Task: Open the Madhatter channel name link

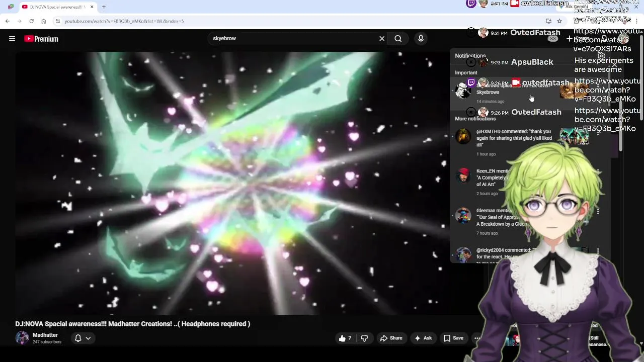Action: 45,335
